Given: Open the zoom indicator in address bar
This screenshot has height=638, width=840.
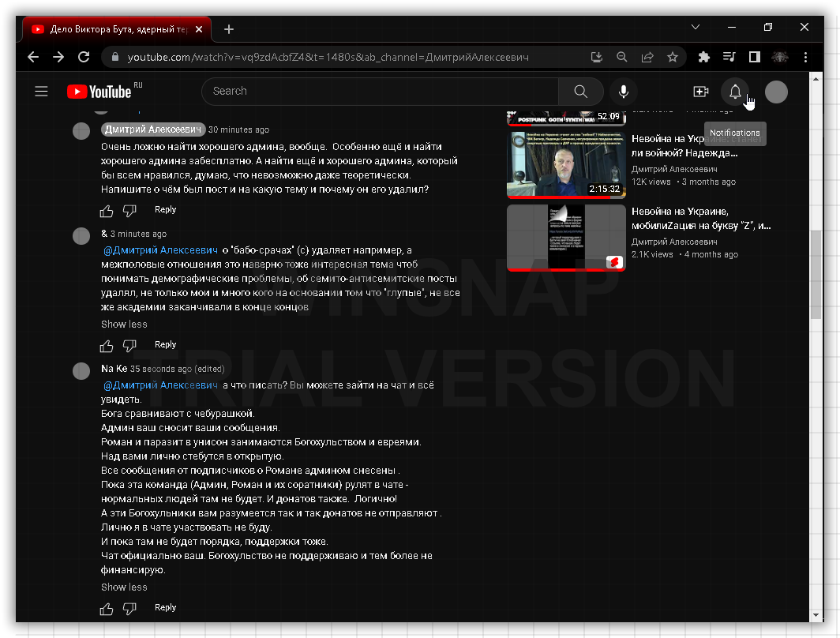Looking at the screenshot, I should click(622, 57).
